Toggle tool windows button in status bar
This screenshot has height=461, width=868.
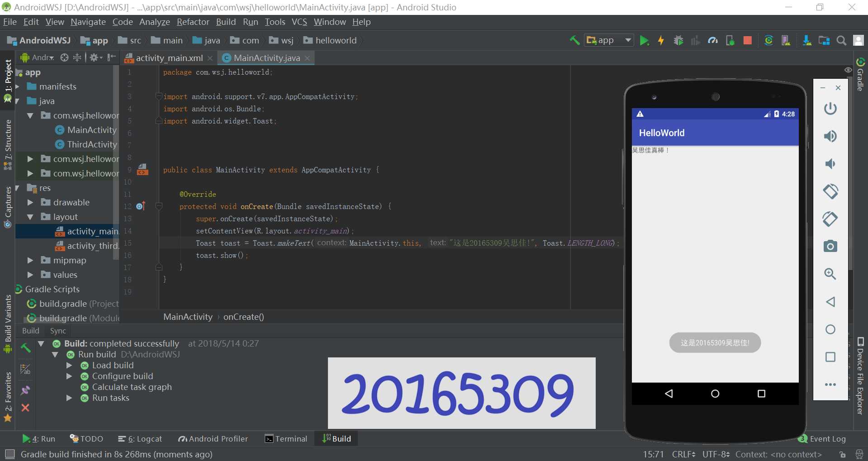(9, 454)
